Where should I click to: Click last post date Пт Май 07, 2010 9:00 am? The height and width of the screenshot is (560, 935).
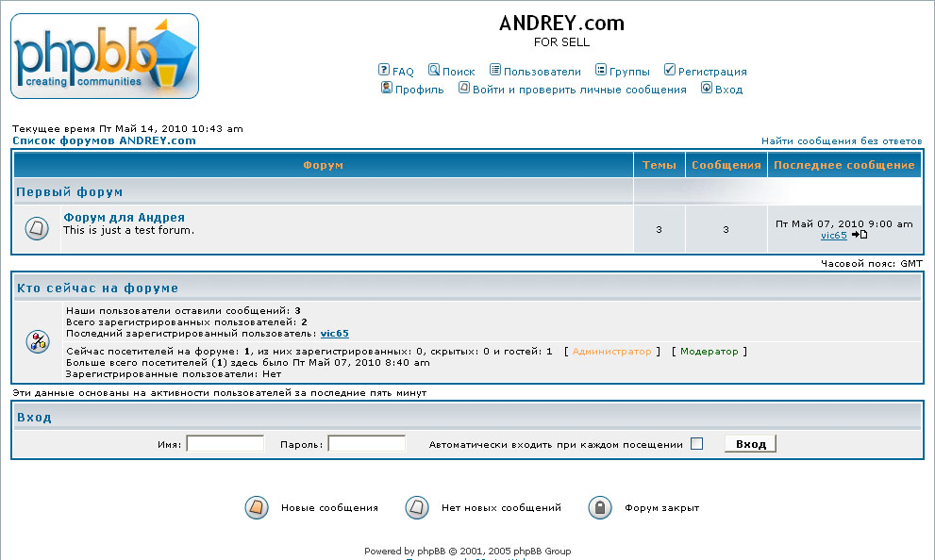[843, 224]
